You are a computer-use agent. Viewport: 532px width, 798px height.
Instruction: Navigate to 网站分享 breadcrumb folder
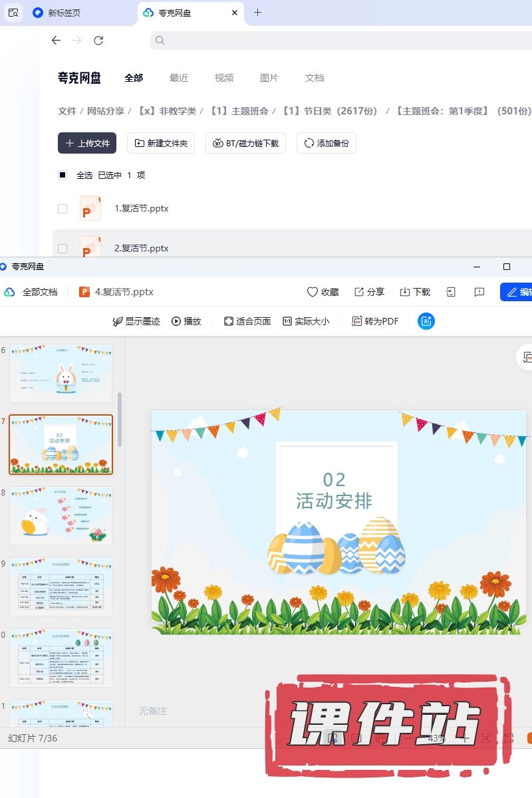tap(106, 111)
